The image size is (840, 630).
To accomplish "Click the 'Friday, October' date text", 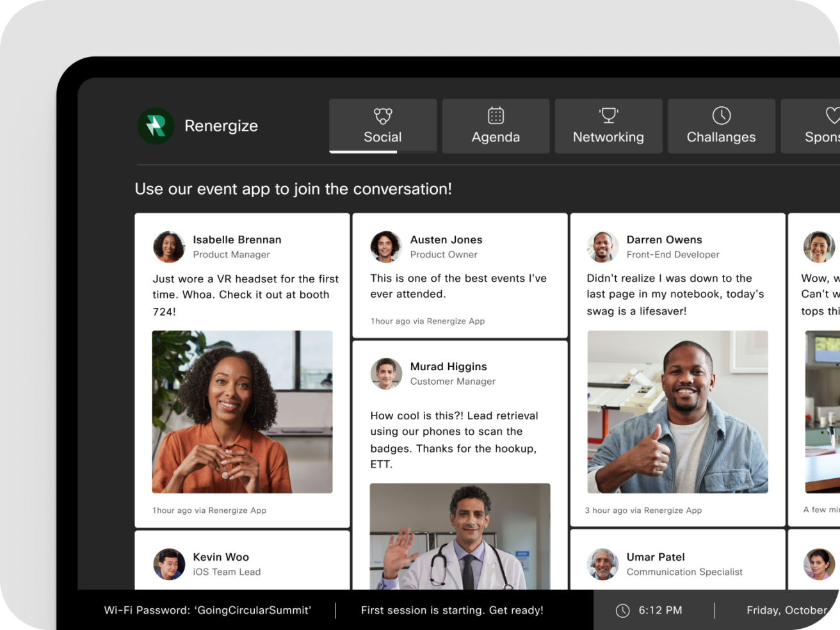I will (787, 611).
